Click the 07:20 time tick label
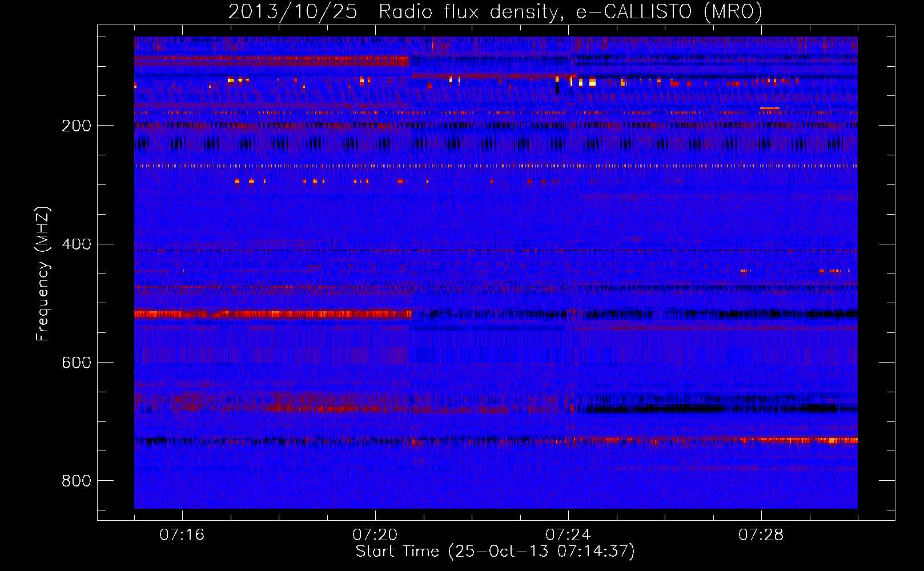Screen dimensions: 924x571 [375, 534]
